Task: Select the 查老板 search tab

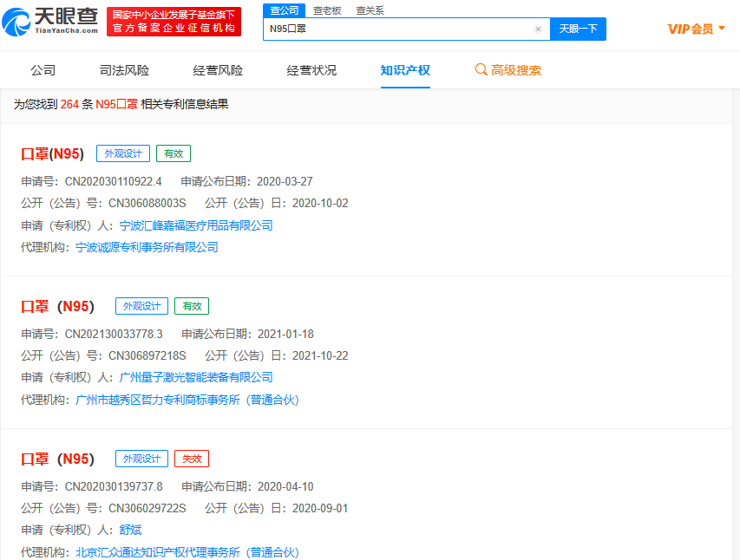Action: (x=327, y=10)
